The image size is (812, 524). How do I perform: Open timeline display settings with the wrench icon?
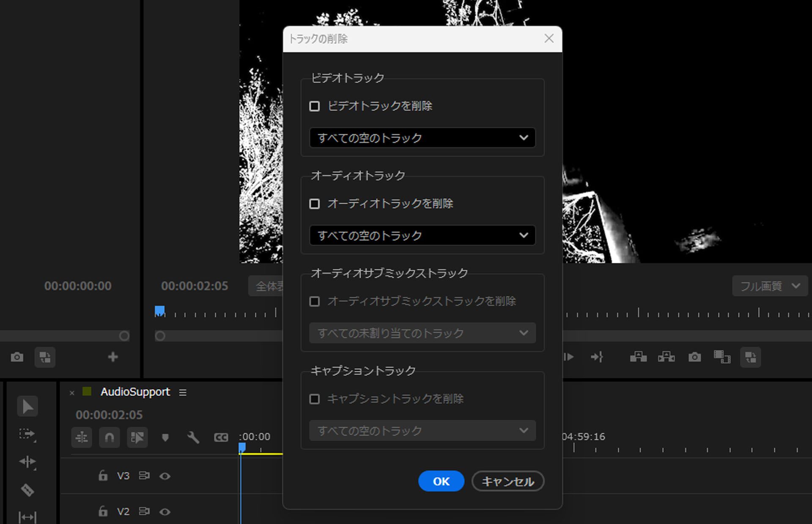tap(193, 437)
